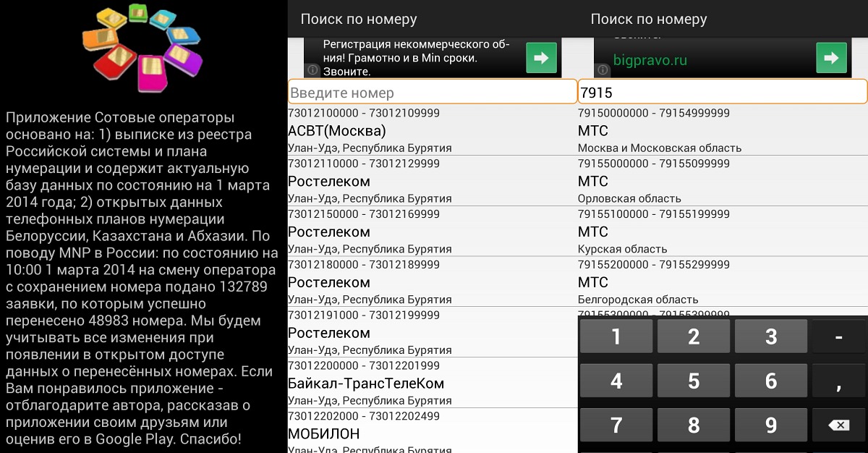This screenshot has width=868, height=453.
Task: Select the МОБИЛОН operator entry
Action: 324,434
